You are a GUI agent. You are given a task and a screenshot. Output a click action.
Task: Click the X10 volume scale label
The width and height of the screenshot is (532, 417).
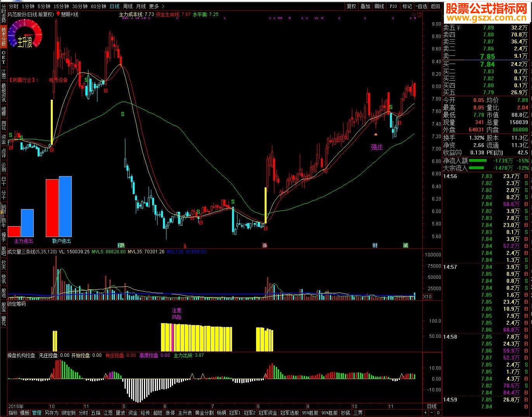tap(427, 297)
